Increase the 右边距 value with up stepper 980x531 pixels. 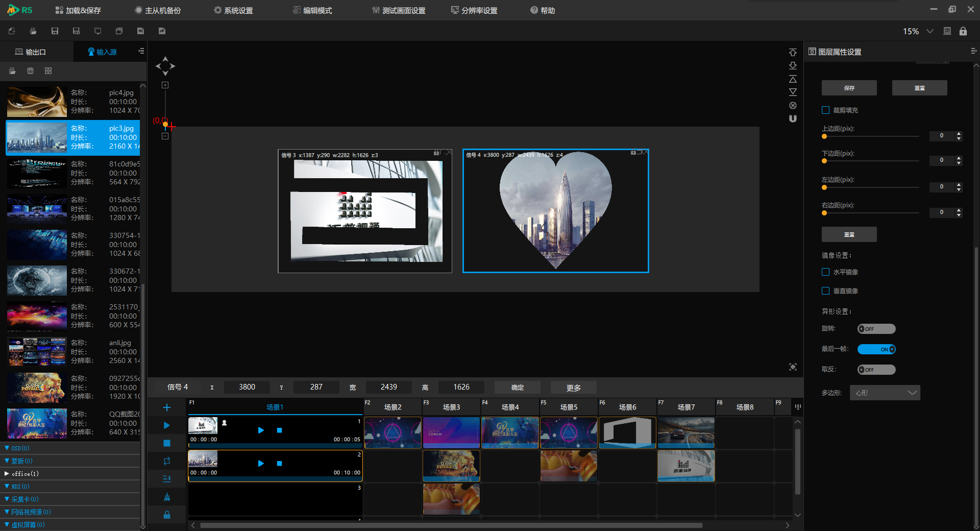pyautogui.click(x=959, y=210)
